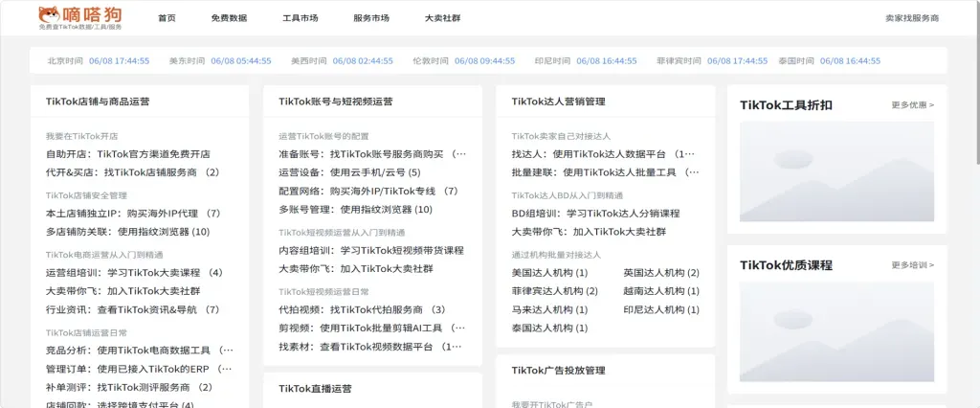
Task: Open 印尼达人机构 (1)
Action: click(x=661, y=309)
